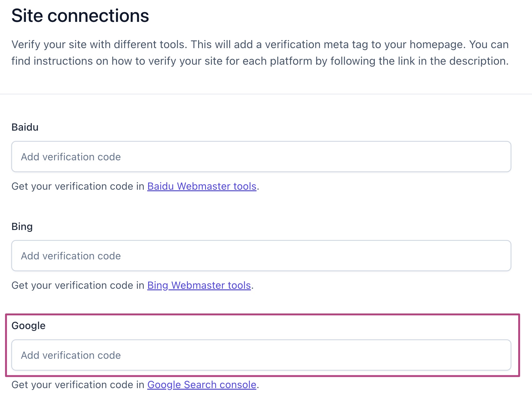Focus the Bing verification code field
This screenshot has width=532, height=405.
coord(261,256)
